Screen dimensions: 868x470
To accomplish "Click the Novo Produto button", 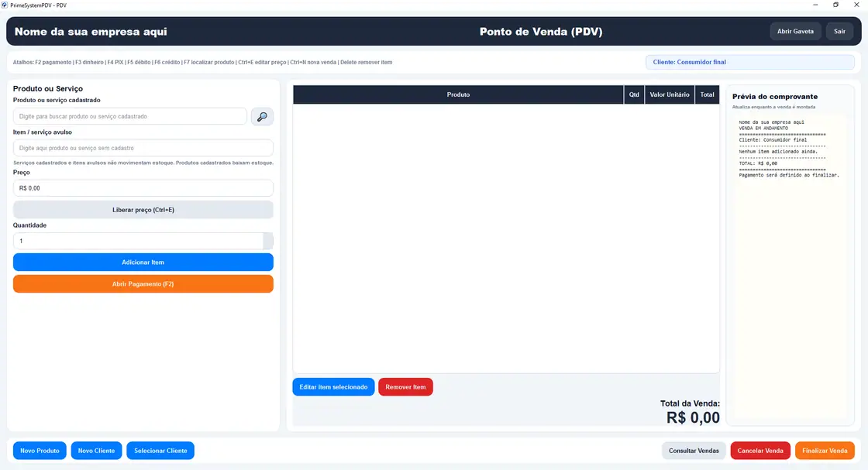I will coord(40,451).
